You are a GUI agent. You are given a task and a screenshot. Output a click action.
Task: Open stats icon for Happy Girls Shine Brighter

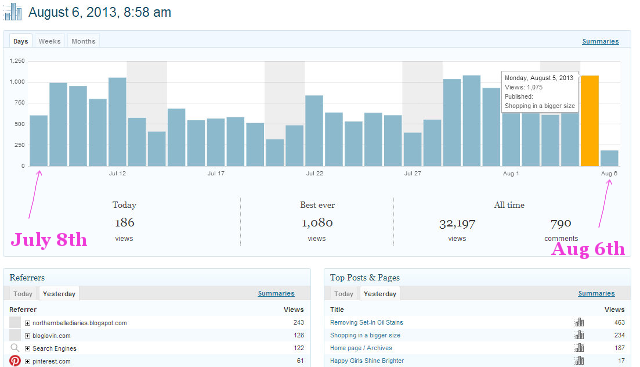click(x=579, y=360)
